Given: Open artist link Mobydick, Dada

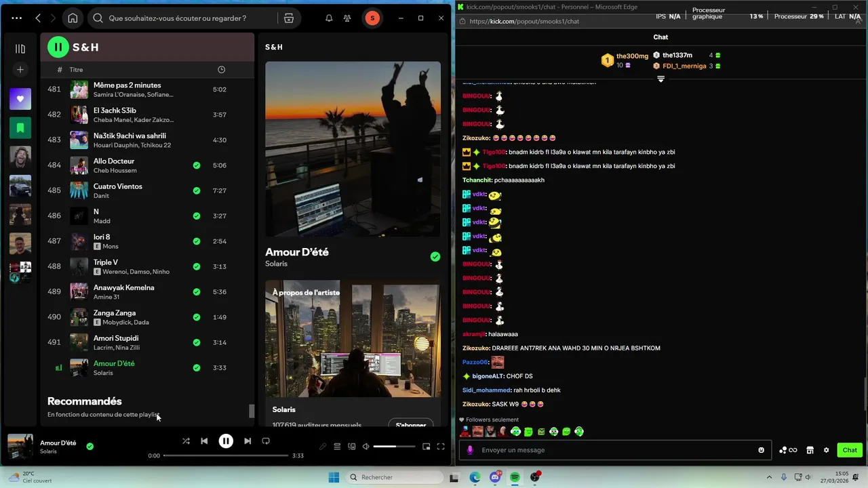Looking at the screenshot, I should (x=125, y=323).
